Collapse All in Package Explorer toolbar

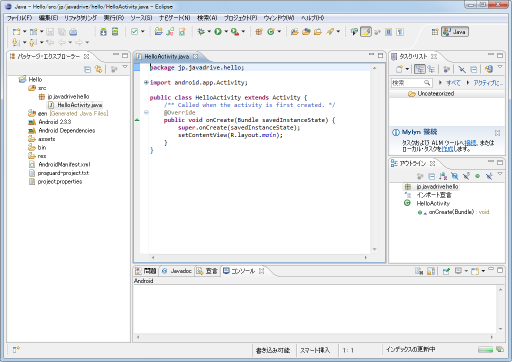point(87,69)
